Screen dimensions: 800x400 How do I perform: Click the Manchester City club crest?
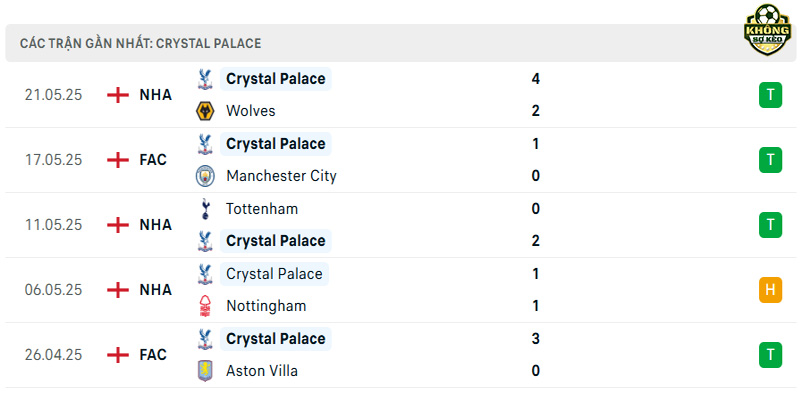point(205,176)
